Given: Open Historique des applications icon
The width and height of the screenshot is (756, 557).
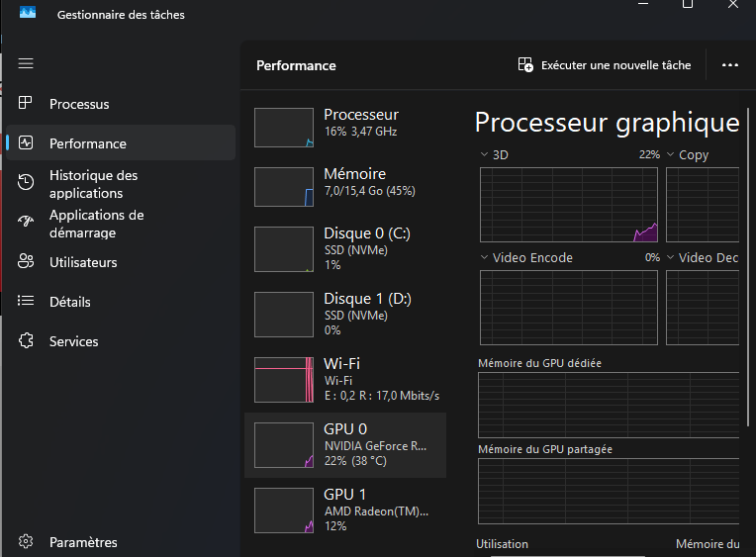Looking at the screenshot, I should (x=27, y=183).
